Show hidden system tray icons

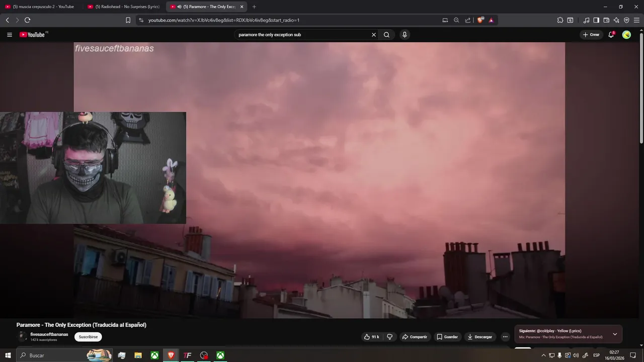click(543, 355)
